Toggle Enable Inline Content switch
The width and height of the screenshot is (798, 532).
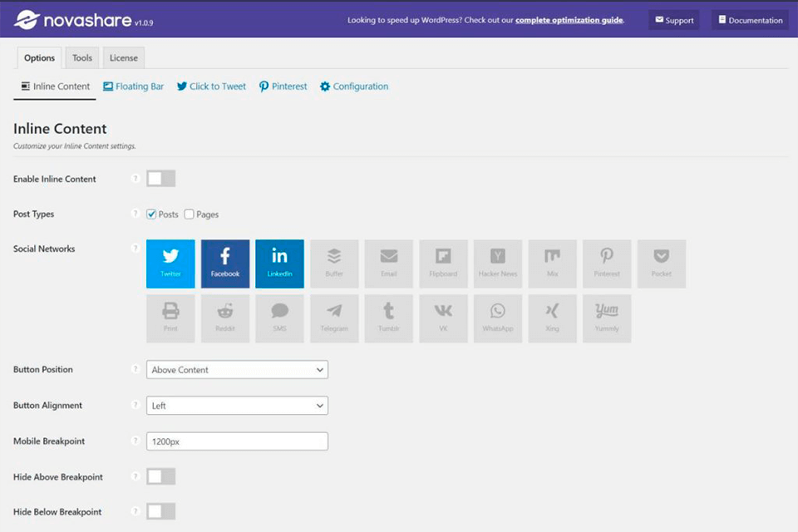(160, 178)
